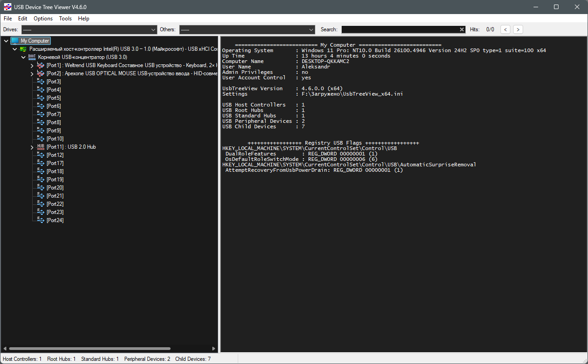
Task: Click Standard Hubs: 1 in status bar
Action: point(100,359)
